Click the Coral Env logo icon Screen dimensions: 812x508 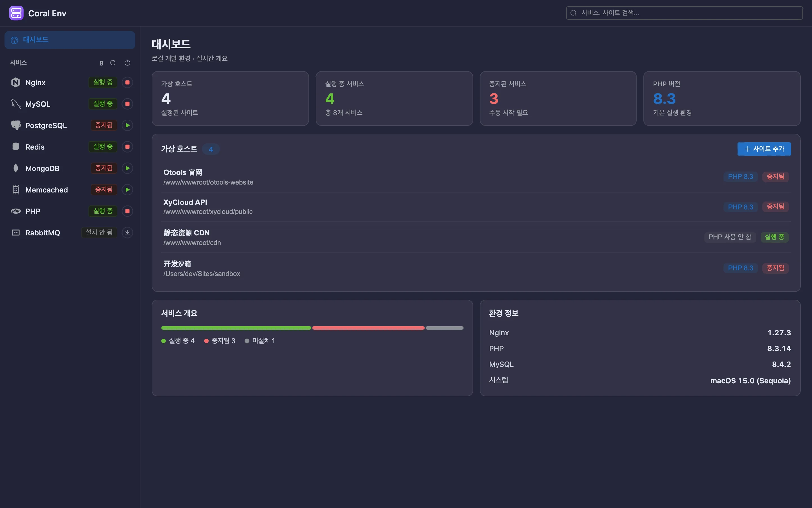(16, 13)
